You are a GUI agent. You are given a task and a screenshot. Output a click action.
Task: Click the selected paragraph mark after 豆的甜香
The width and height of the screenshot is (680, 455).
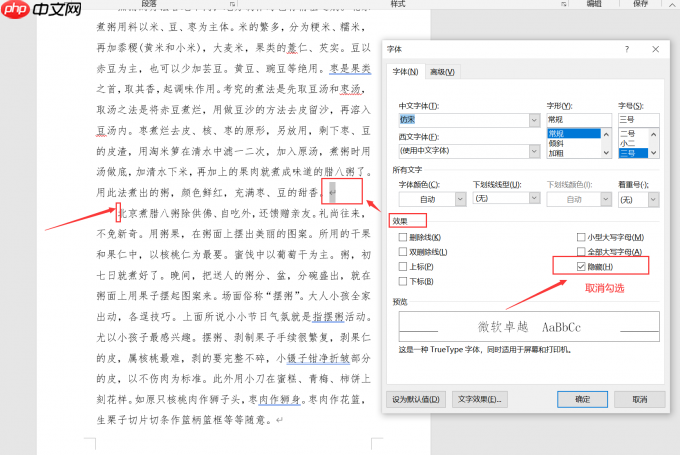click(333, 192)
